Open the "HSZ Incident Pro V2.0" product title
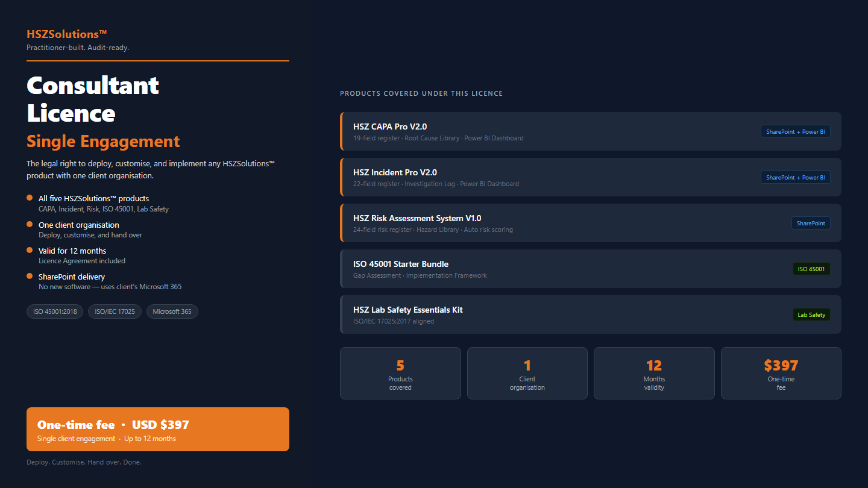 (395, 172)
